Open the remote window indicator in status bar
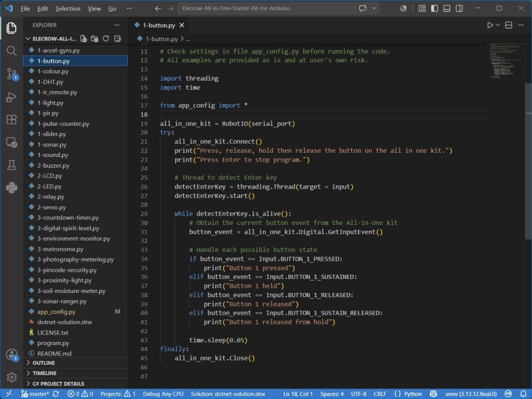The image size is (532, 399). [x=9, y=394]
